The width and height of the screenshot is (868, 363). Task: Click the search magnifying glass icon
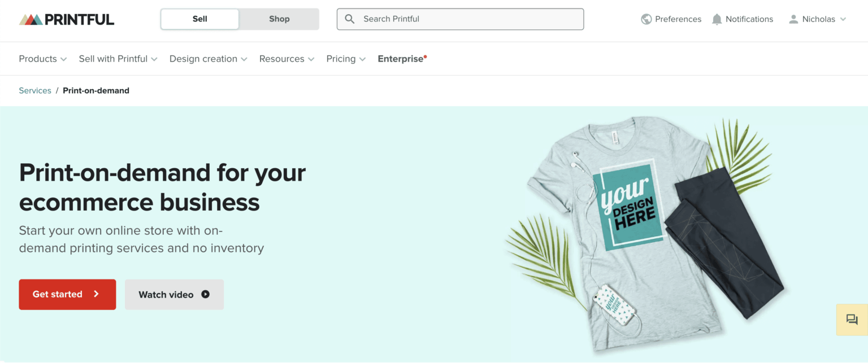pos(349,19)
